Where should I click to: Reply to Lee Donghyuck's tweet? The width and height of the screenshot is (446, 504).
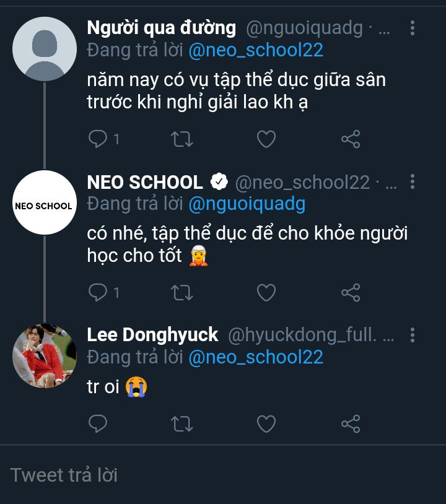coord(98,424)
